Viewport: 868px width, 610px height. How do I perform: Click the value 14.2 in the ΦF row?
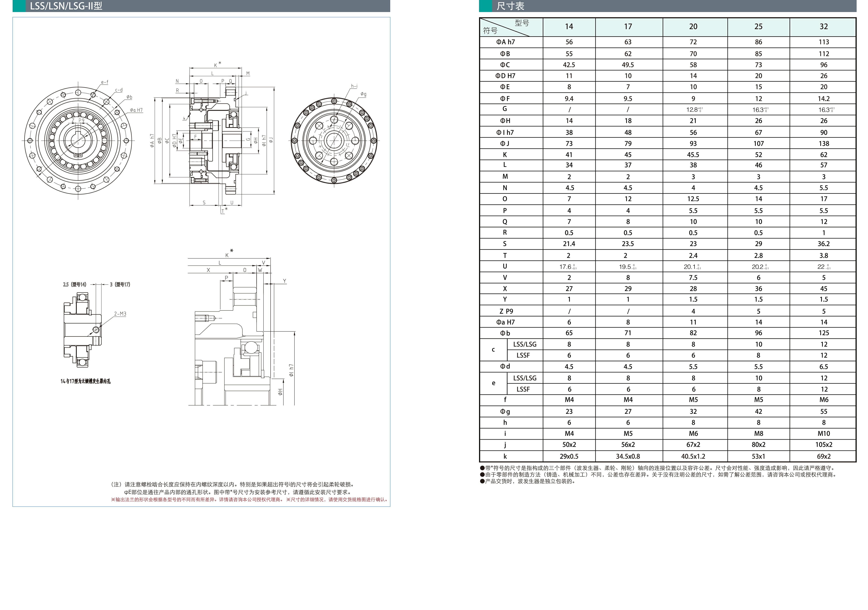tap(824, 99)
